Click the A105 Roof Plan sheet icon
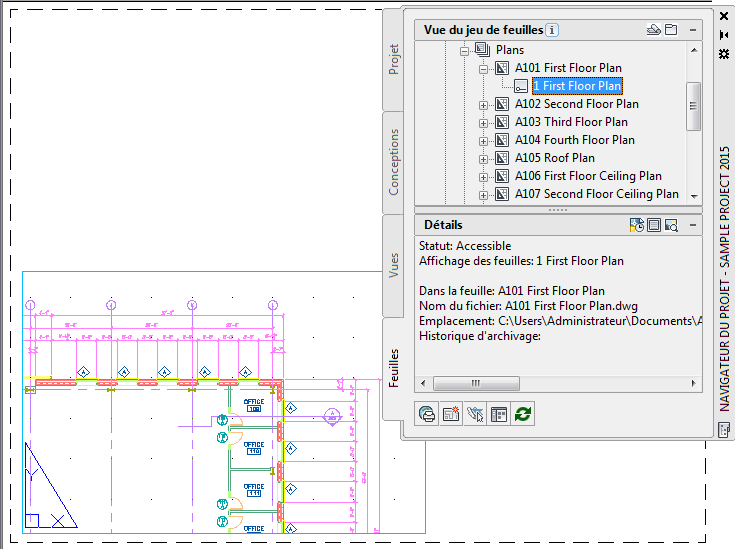This screenshot has height=549, width=735. point(502,158)
